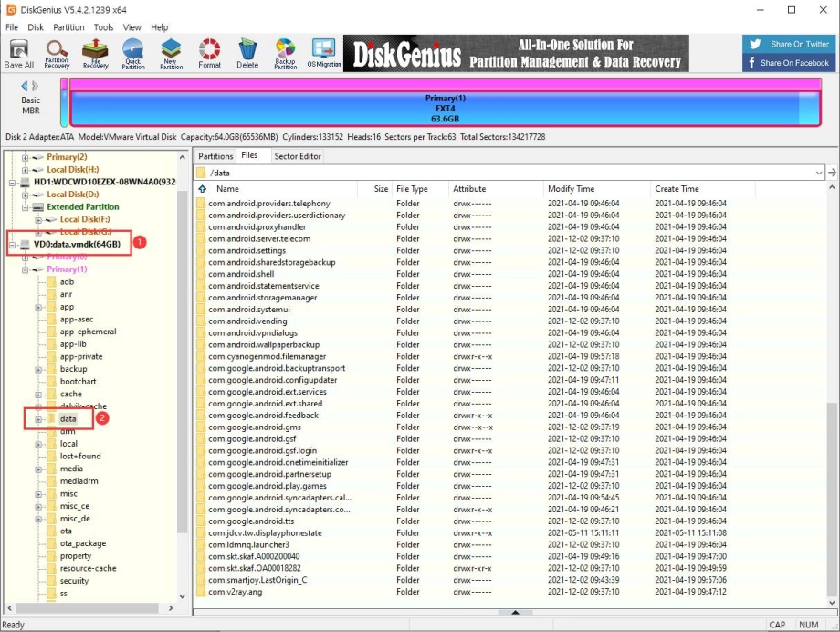Launch the OS Migration tool

pos(323,54)
